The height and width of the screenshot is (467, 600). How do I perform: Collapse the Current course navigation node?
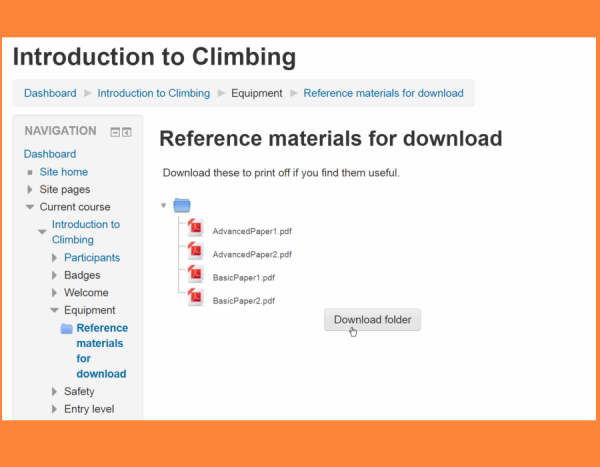[30, 207]
